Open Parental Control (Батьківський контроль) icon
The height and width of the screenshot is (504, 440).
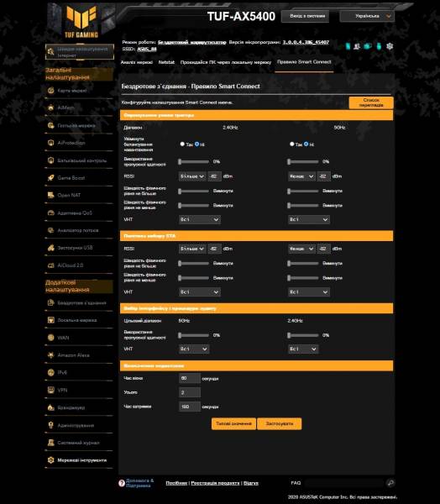point(50,160)
